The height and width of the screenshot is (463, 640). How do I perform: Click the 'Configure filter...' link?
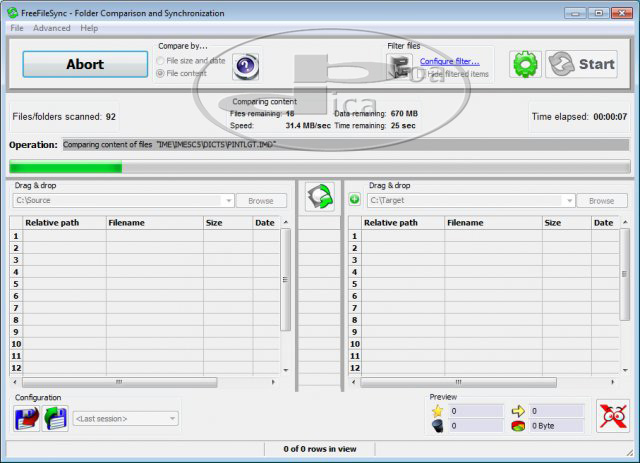(x=449, y=61)
